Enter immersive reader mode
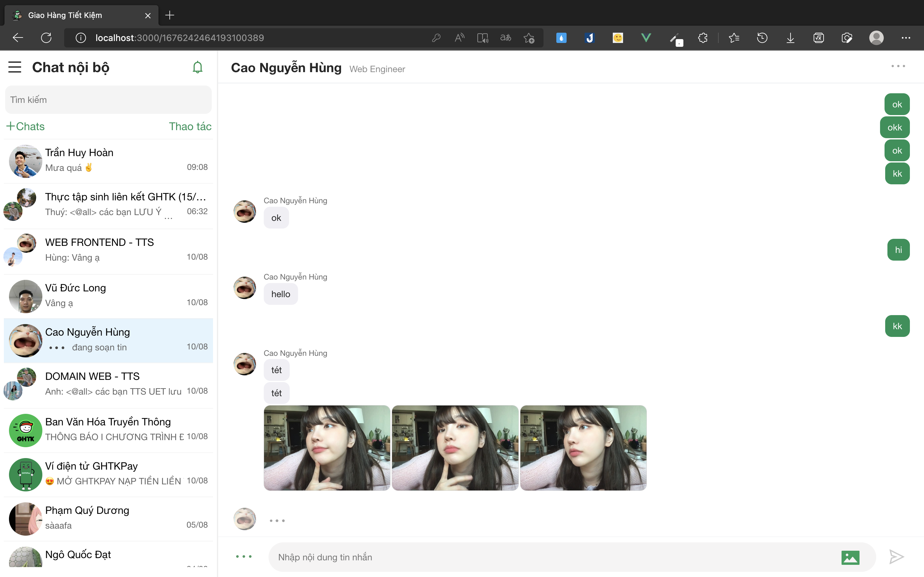Image resolution: width=924 pixels, height=577 pixels. pos(482,38)
